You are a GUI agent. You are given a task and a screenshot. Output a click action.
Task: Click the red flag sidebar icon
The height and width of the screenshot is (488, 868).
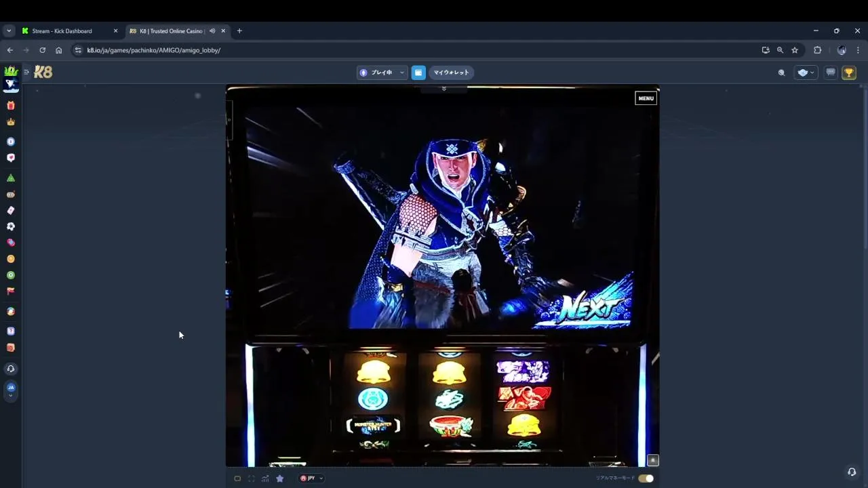point(11,291)
